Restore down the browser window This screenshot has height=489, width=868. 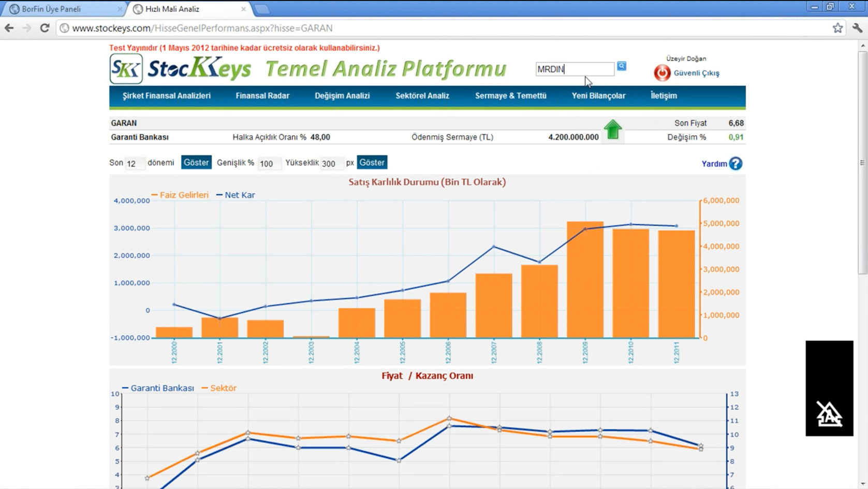point(830,7)
